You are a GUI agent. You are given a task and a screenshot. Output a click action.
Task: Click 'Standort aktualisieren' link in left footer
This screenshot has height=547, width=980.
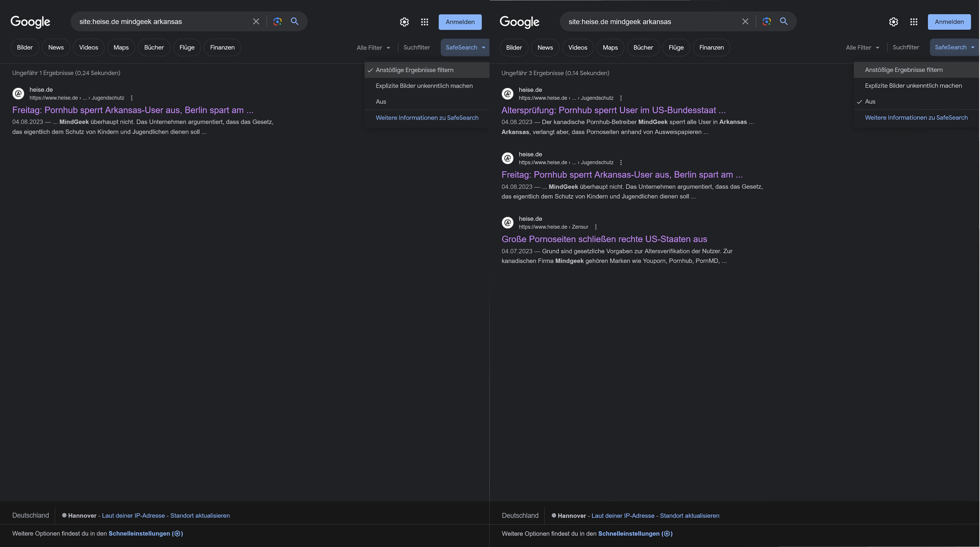[x=200, y=516]
